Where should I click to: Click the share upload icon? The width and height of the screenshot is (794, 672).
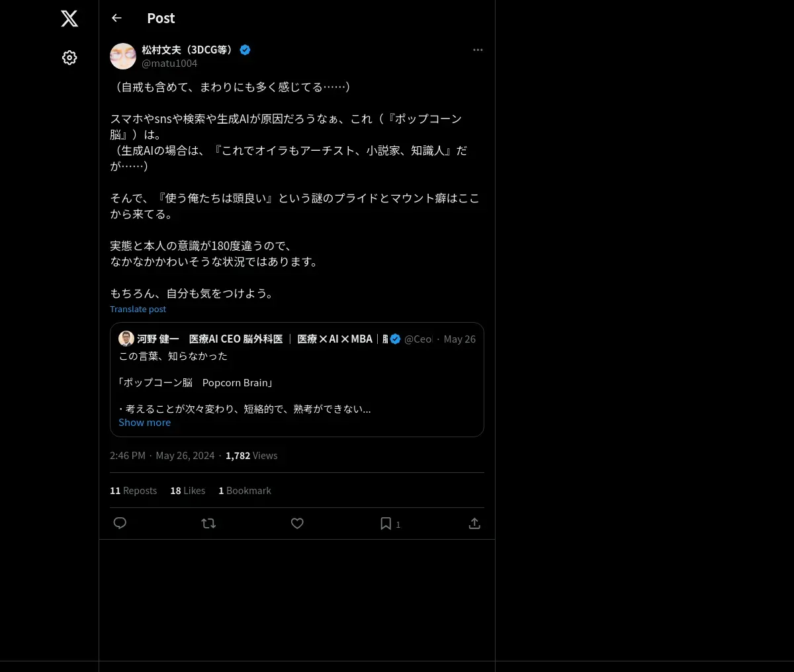click(x=474, y=523)
